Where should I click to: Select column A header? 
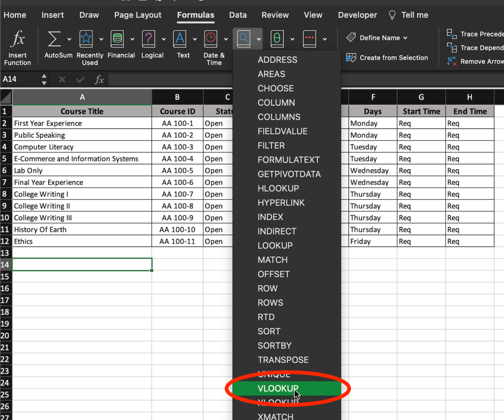[82, 97]
